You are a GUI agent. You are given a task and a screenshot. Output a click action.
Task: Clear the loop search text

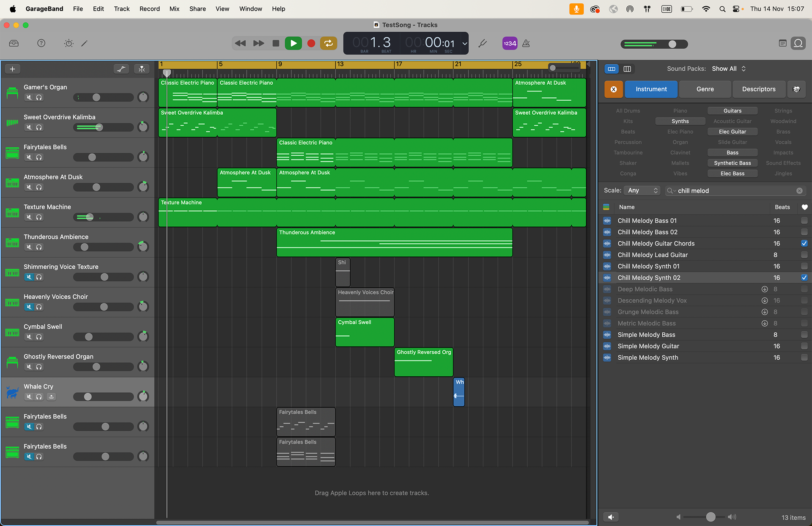pyautogui.click(x=799, y=191)
